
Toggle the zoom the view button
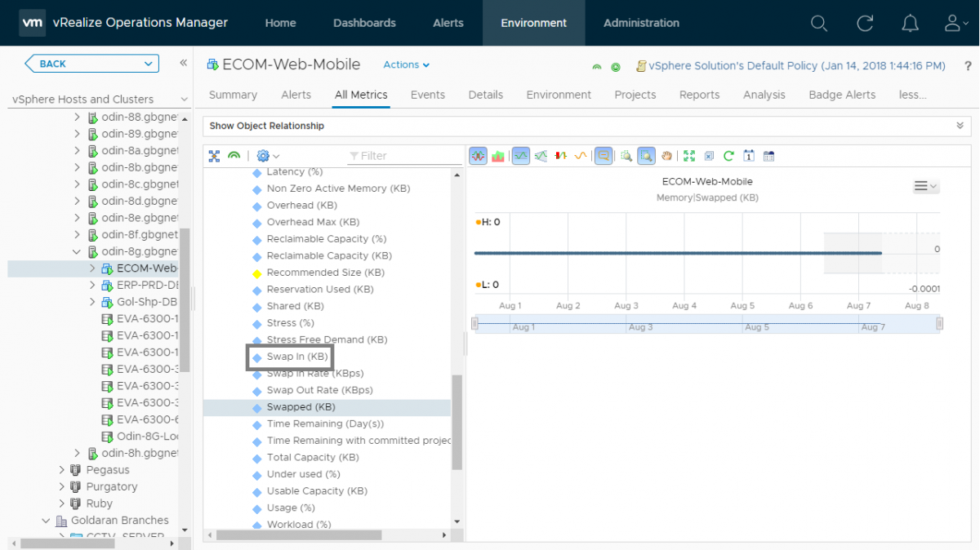[x=646, y=156]
